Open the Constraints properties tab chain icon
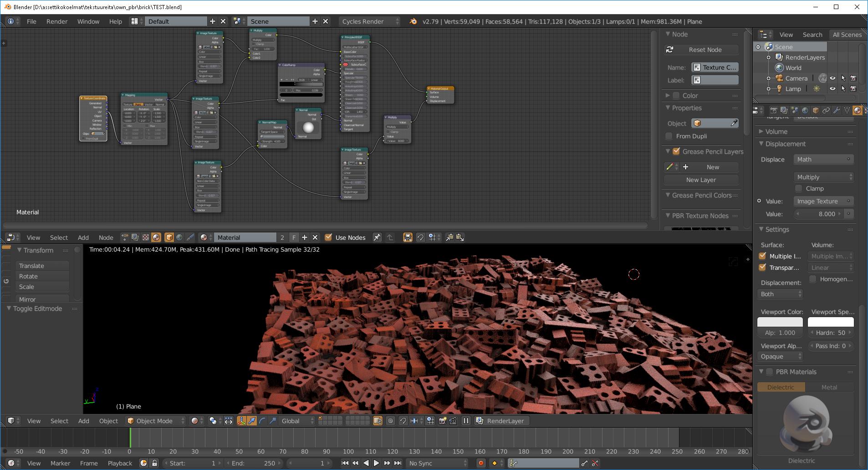 click(x=826, y=111)
